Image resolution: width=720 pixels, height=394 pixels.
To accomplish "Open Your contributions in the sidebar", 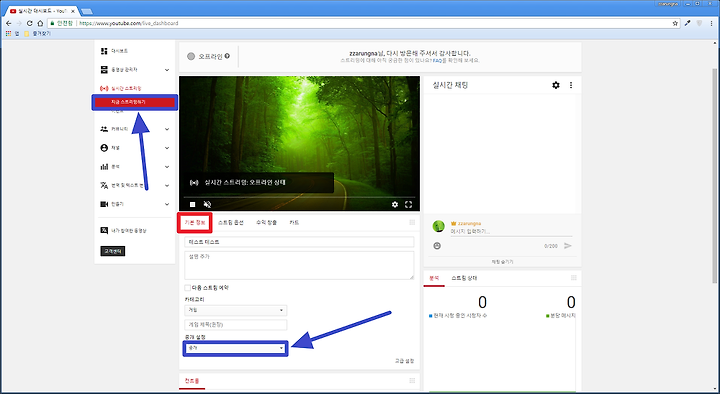I will (x=124, y=231).
